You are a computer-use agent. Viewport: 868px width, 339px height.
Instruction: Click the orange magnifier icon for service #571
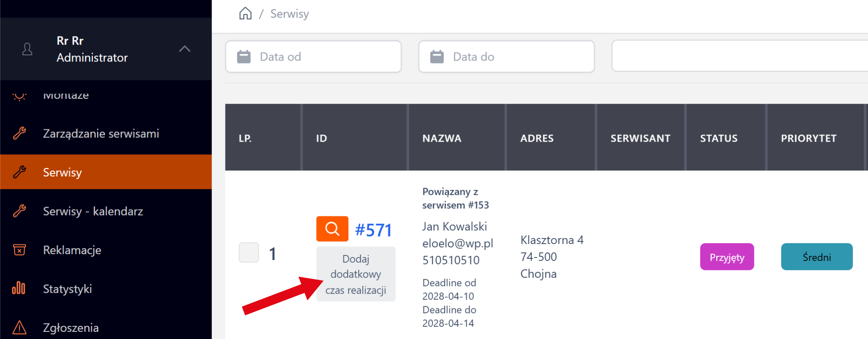332,229
